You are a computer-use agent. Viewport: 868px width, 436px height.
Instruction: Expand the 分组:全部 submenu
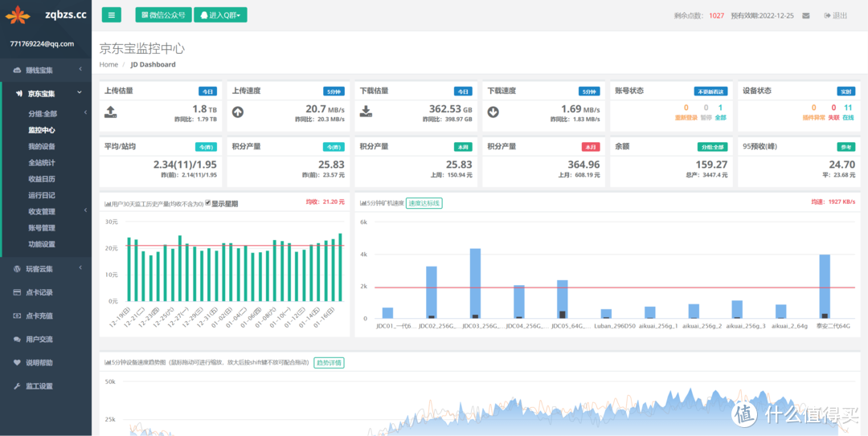tap(44, 113)
